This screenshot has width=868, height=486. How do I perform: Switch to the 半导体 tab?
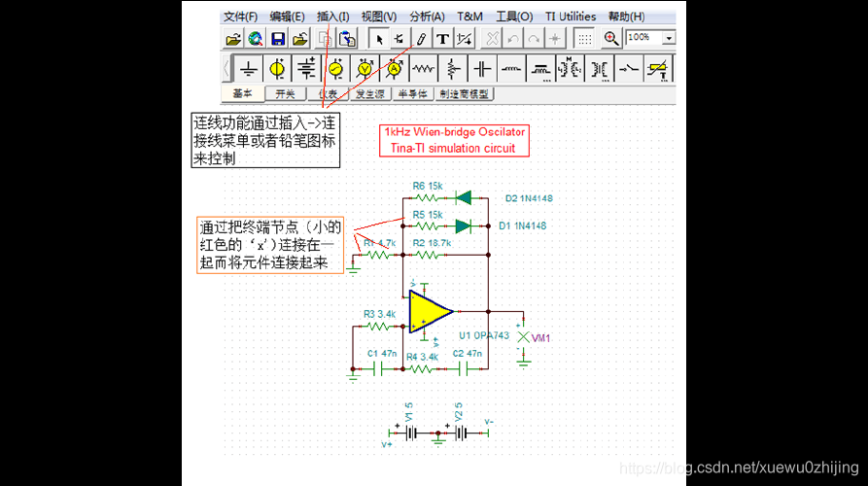412,94
